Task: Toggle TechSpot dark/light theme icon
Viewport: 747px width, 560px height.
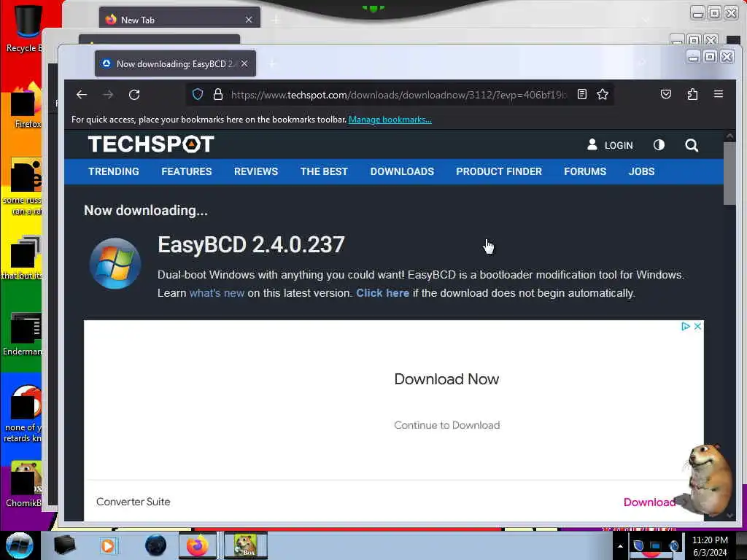Action: pos(659,145)
